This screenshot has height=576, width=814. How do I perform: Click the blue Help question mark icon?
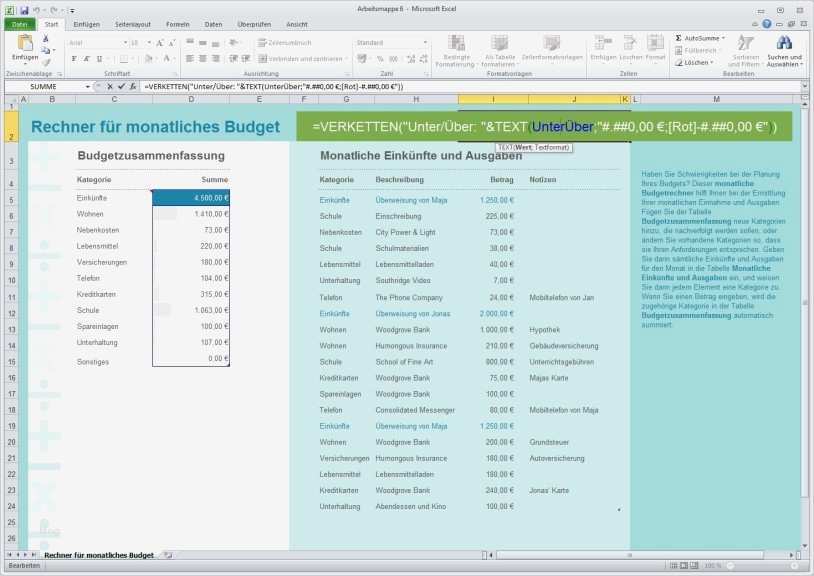(x=767, y=24)
